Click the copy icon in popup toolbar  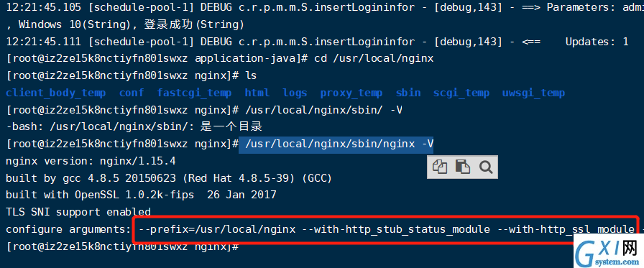click(x=439, y=167)
